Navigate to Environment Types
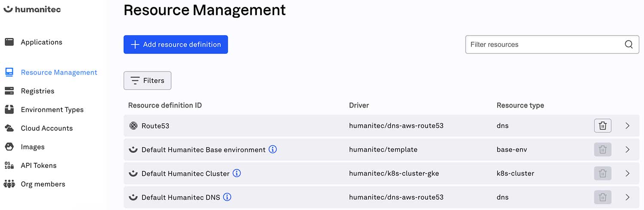Screen dimensions: 644x210 point(52,109)
